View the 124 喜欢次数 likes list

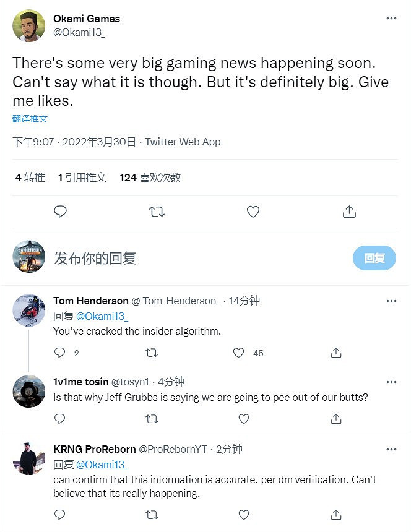pyautogui.click(x=150, y=178)
